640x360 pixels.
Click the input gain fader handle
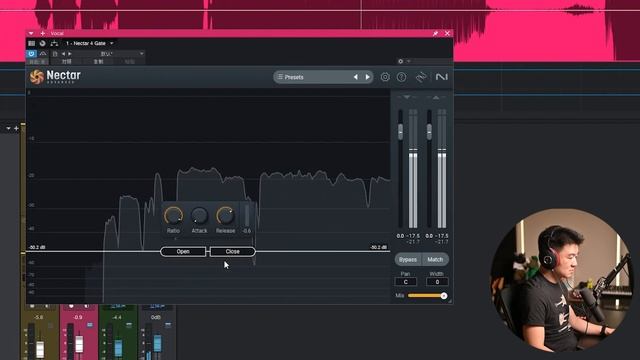click(400, 131)
